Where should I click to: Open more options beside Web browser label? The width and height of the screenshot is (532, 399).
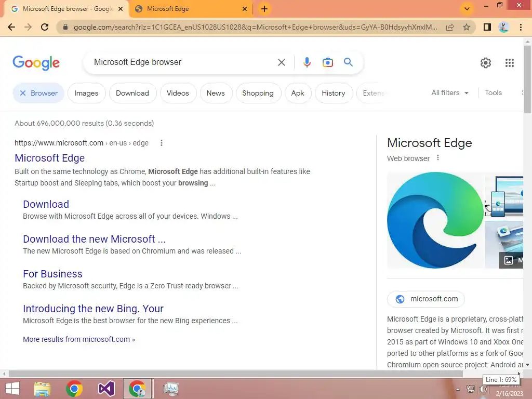pyautogui.click(x=438, y=158)
